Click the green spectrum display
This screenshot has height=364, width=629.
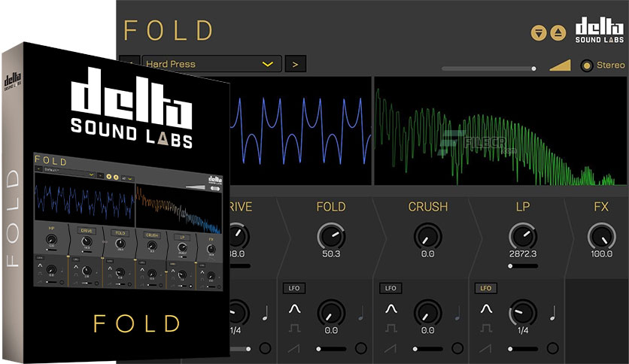[x=500, y=131]
